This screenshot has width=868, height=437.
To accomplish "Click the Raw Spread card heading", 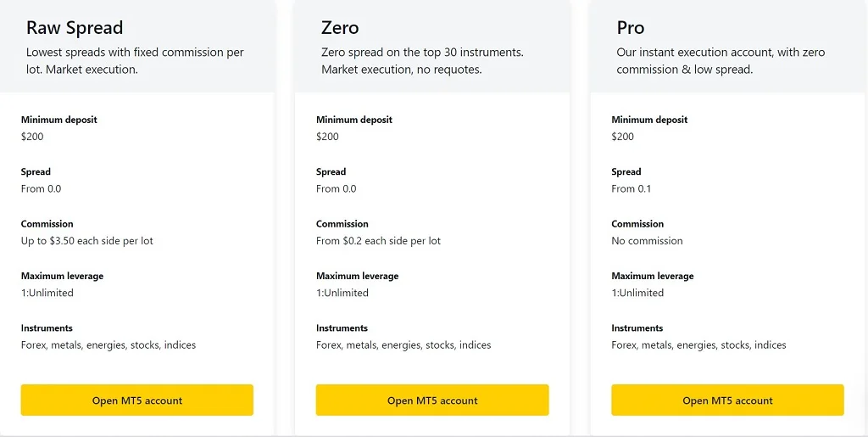I will tap(75, 28).
